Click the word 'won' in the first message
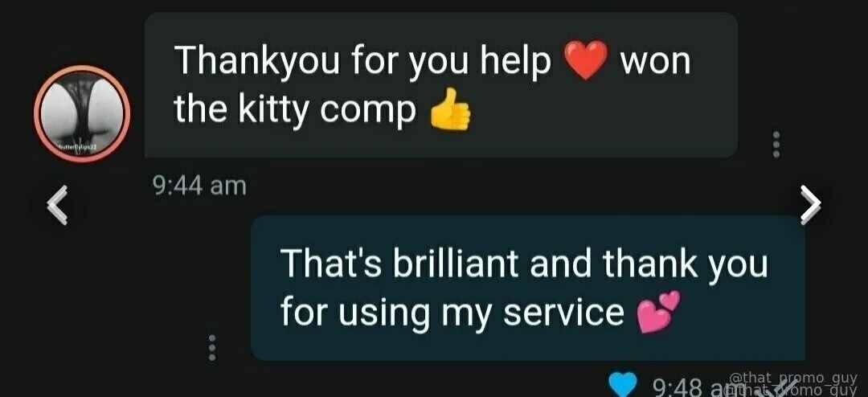This screenshot has height=397, width=868. point(656,62)
